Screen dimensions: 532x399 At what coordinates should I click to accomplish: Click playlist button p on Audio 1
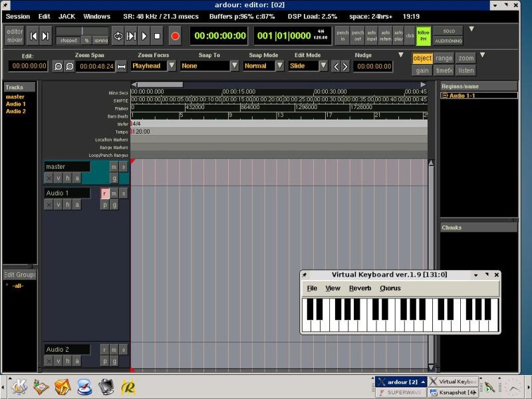coord(105,205)
